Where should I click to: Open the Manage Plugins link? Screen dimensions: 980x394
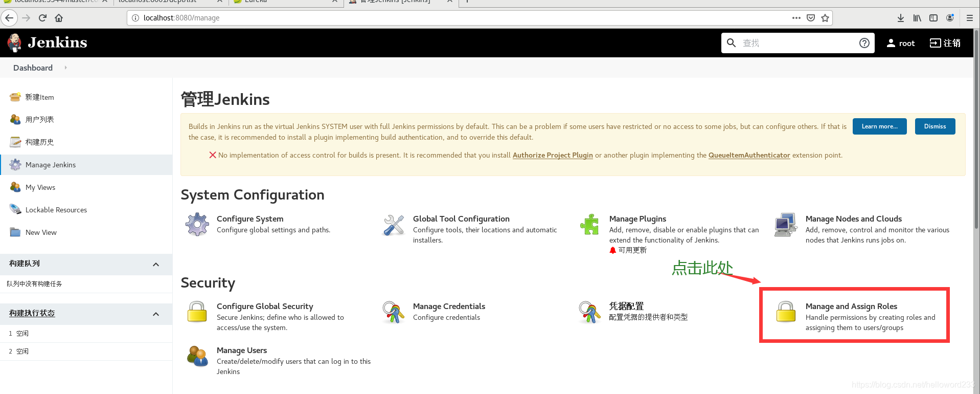point(637,218)
